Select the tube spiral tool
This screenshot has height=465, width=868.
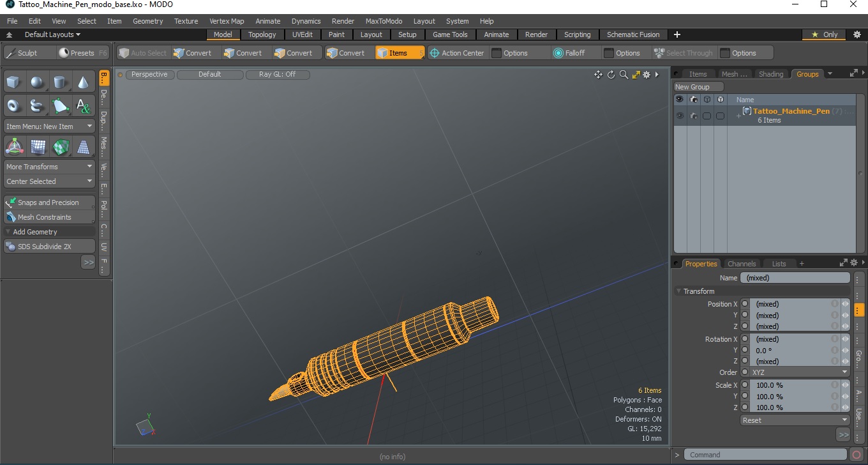37,105
